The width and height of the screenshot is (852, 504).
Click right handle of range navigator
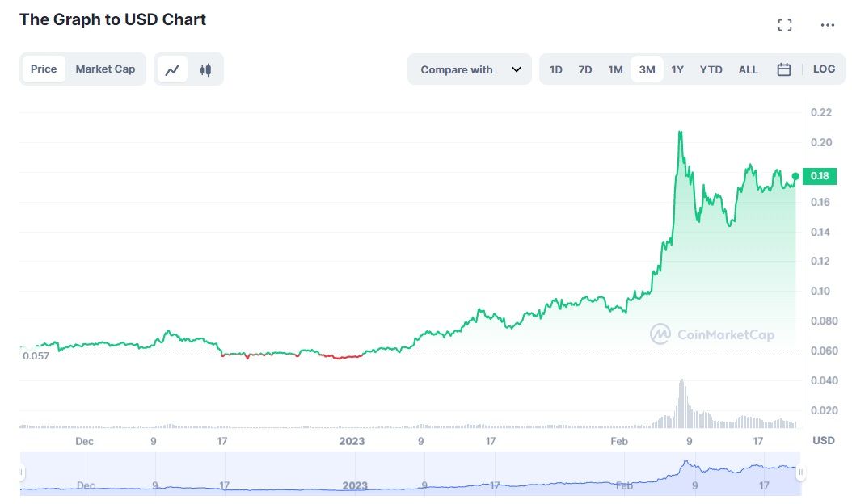click(x=800, y=472)
